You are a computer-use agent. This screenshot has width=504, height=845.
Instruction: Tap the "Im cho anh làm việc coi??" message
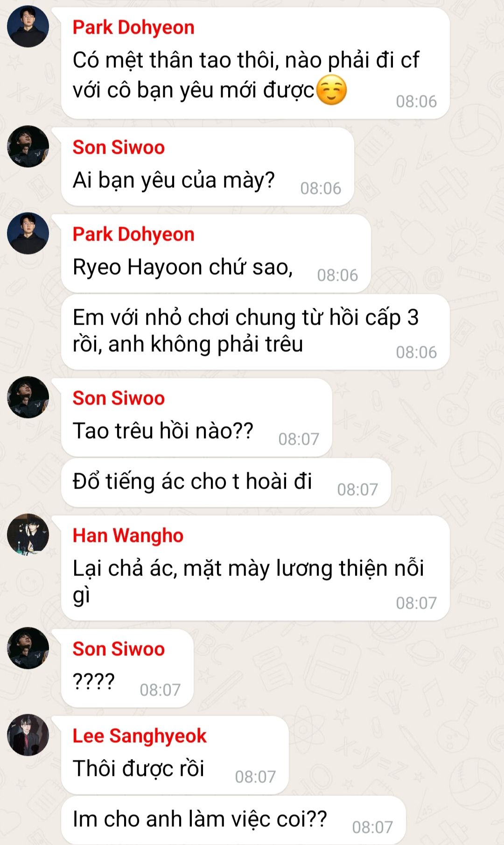(233, 820)
